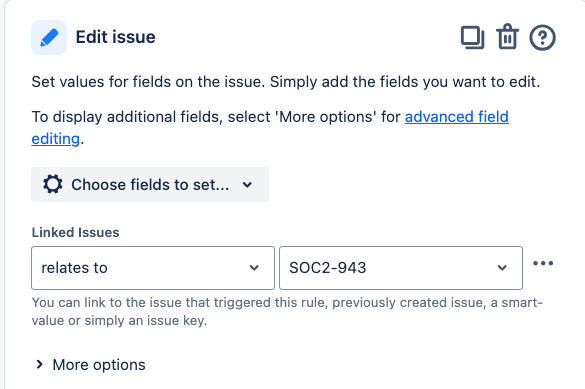Click the gear icon in Choose fields button

pos(53,184)
